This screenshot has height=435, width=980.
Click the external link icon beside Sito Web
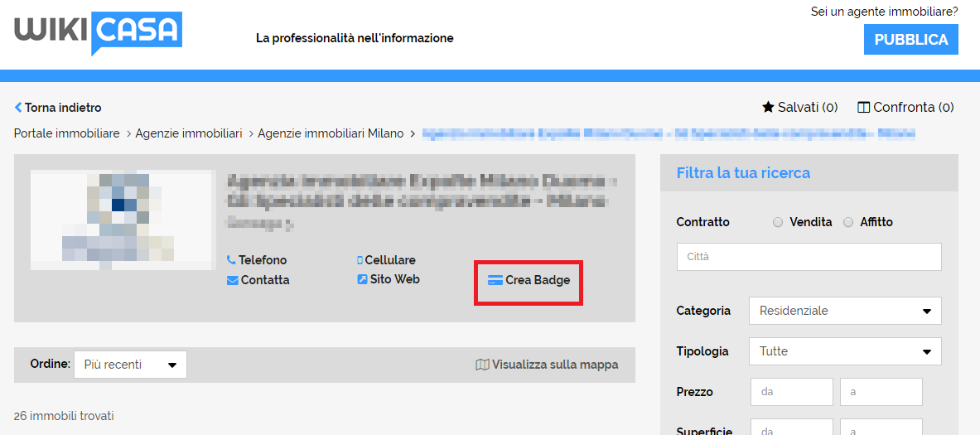pos(362,279)
